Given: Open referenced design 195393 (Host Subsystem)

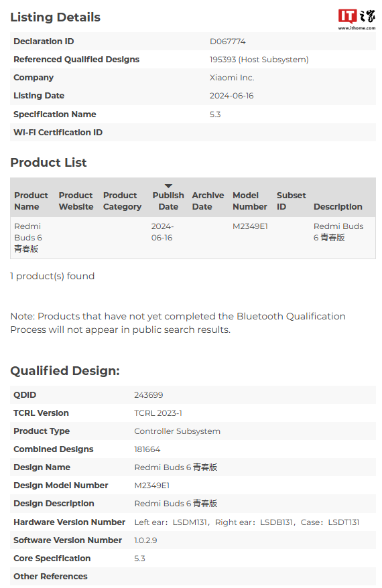Looking at the screenshot, I should coord(259,60).
